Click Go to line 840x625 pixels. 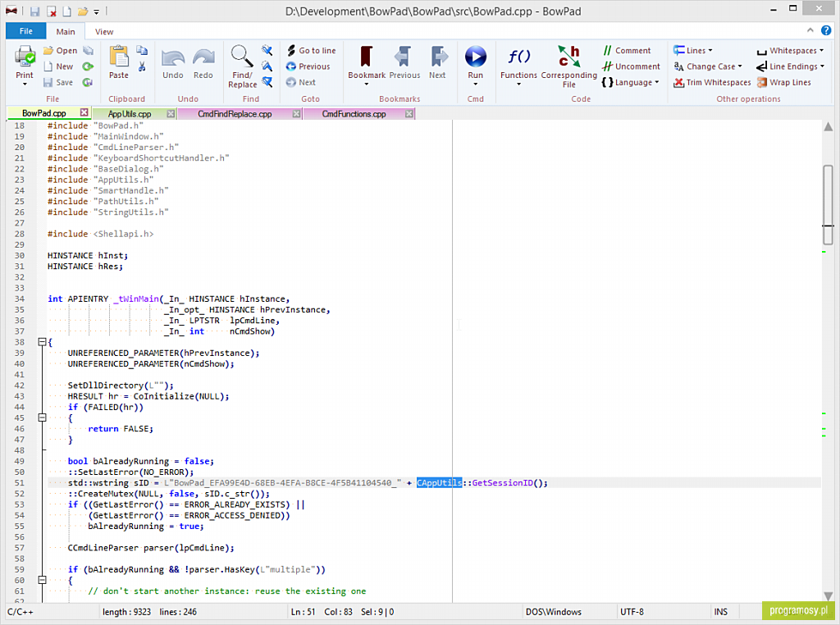tap(311, 50)
